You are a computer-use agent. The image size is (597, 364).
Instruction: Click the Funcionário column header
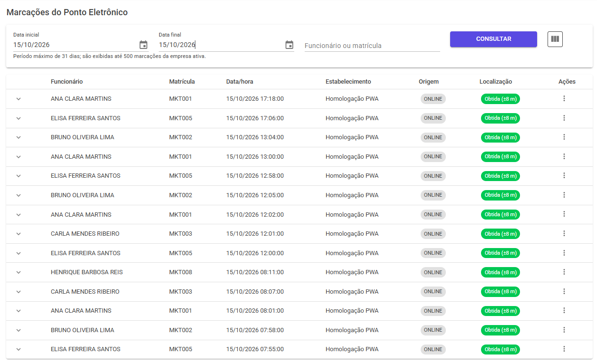(x=67, y=82)
